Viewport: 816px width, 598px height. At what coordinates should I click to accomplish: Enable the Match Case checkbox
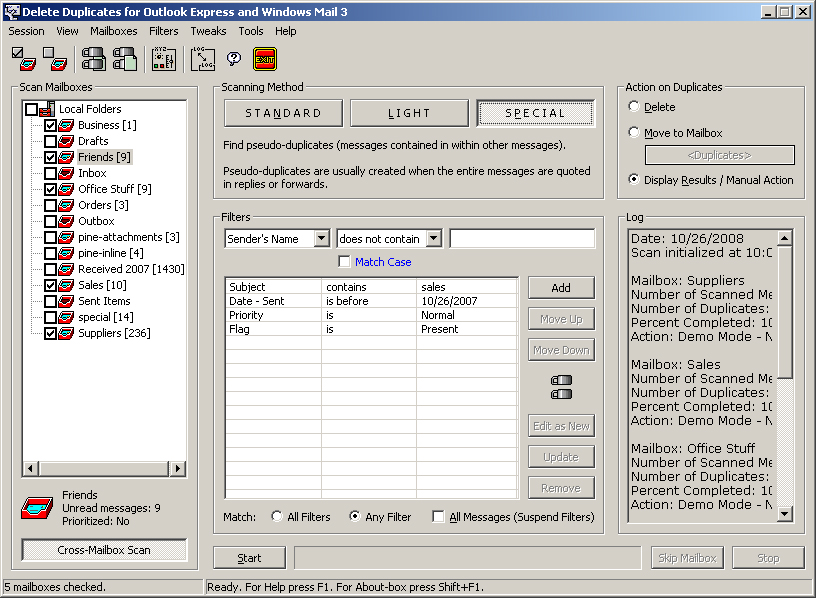pyautogui.click(x=344, y=262)
